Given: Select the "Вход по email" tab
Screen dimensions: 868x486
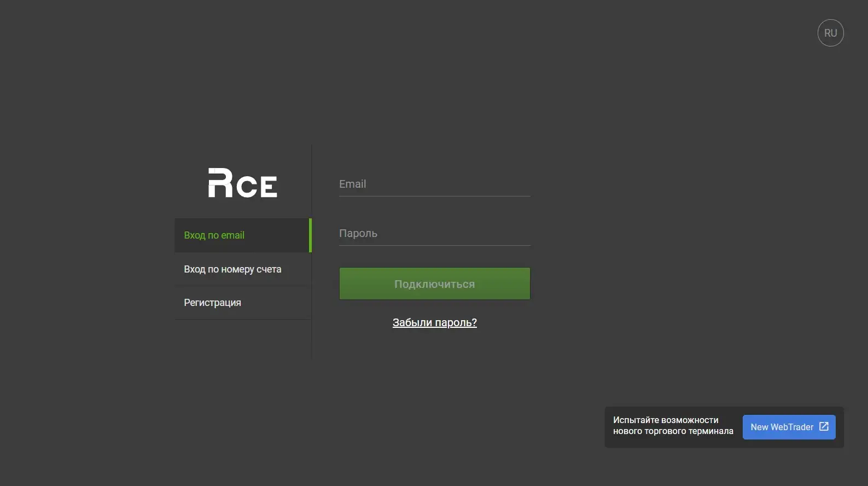Looking at the screenshot, I should coord(243,235).
